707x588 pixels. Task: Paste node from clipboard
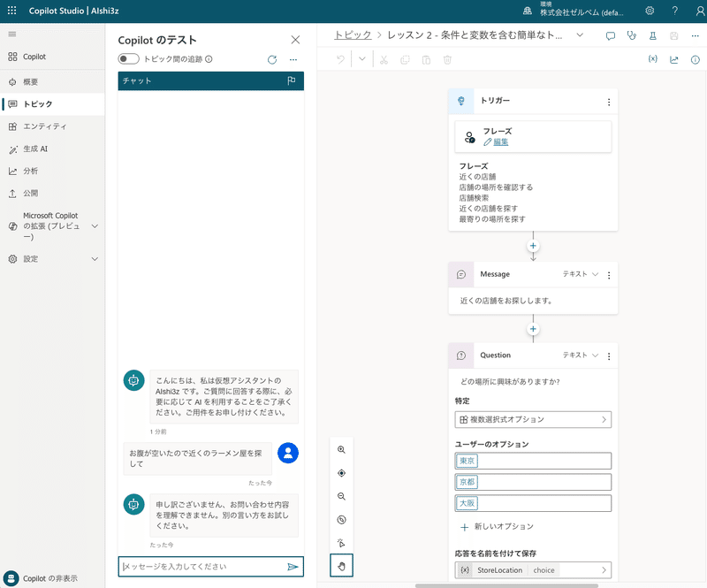coord(426,59)
